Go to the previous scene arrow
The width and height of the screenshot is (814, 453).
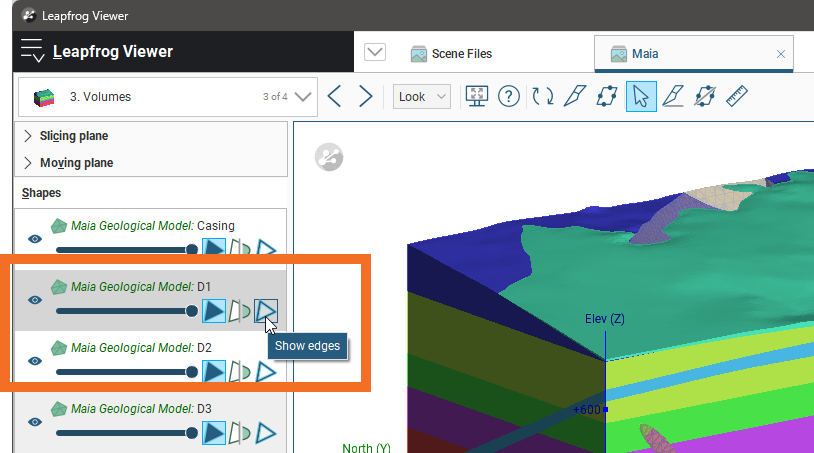pos(335,97)
